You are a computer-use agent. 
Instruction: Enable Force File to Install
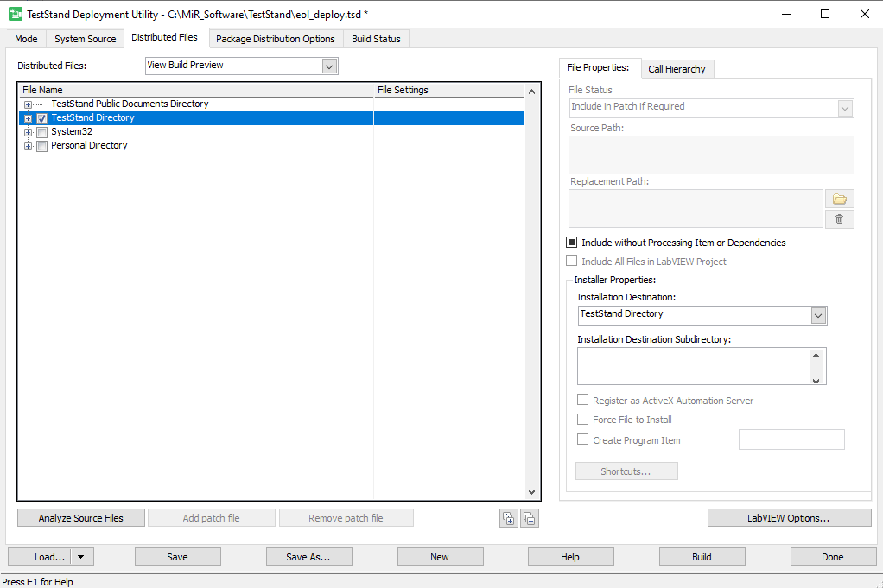(x=583, y=419)
